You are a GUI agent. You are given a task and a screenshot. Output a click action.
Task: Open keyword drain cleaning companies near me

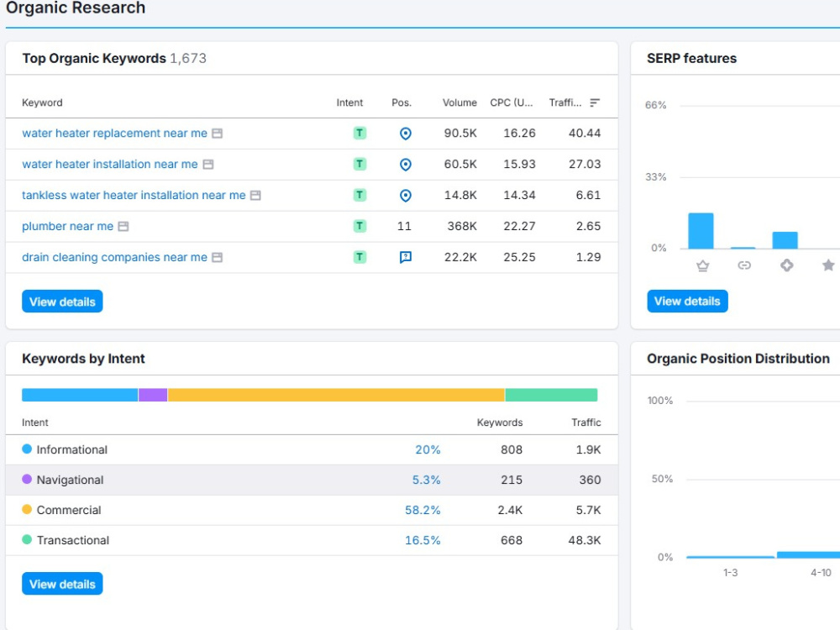[114, 257]
